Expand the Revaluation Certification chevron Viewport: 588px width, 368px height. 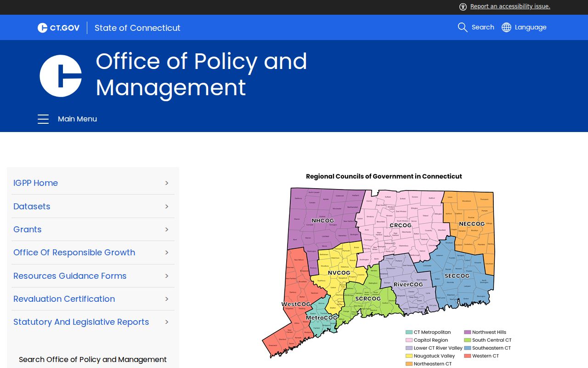coord(167,299)
